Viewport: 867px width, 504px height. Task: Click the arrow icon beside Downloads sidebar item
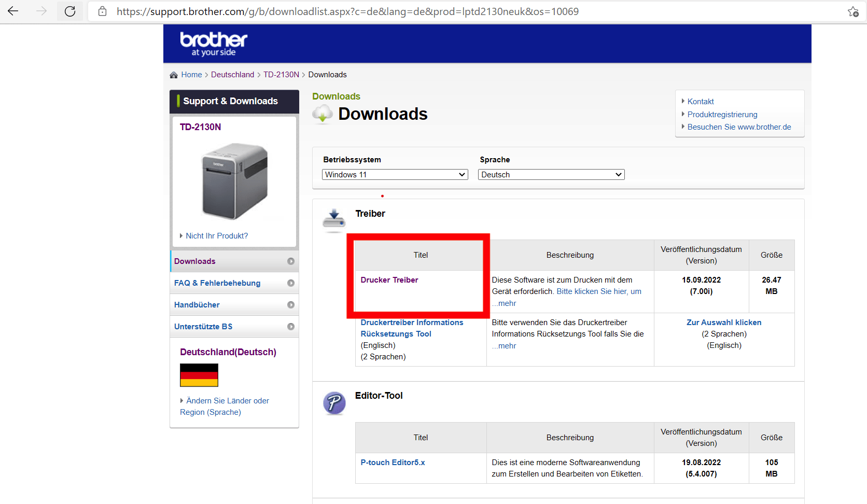tap(291, 261)
